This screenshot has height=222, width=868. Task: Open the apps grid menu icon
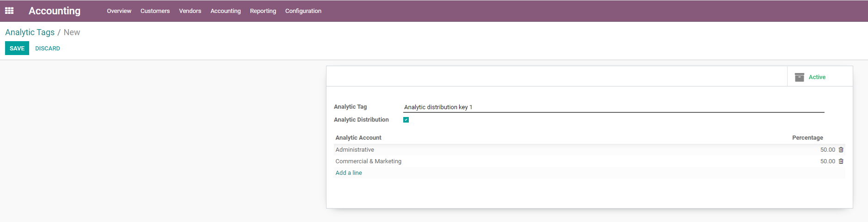(x=9, y=11)
